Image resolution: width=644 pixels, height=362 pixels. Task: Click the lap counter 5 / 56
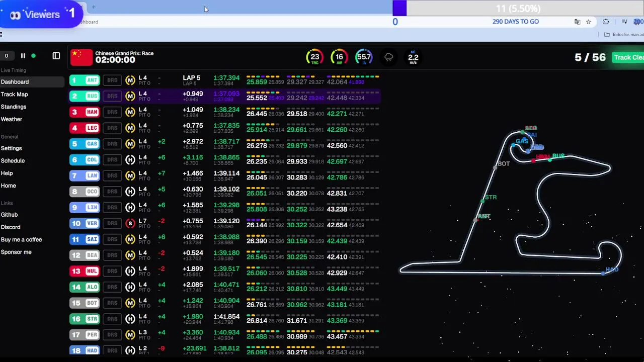click(x=590, y=57)
